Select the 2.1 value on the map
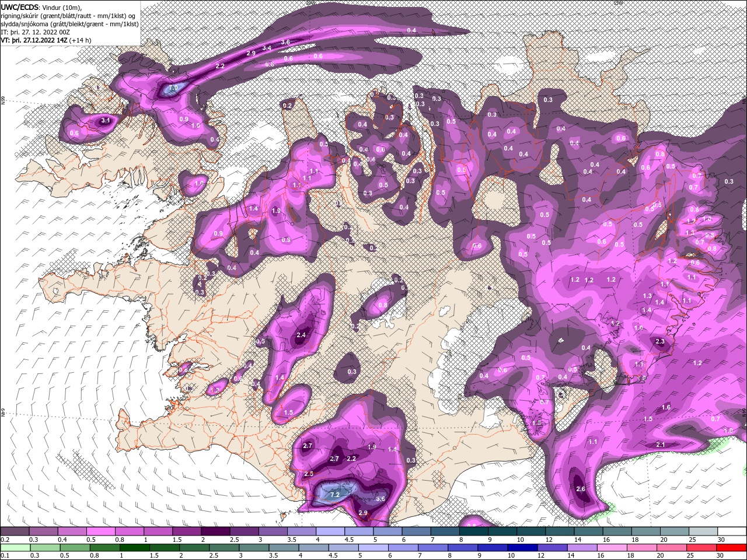Screen dimensions: 747x560 (x=661, y=444)
